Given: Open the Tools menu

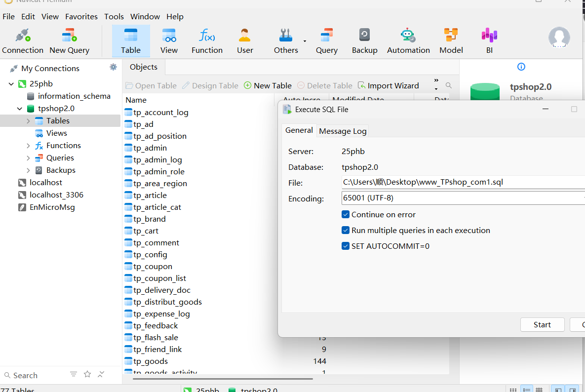Looking at the screenshot, I should tap(114, 16).
